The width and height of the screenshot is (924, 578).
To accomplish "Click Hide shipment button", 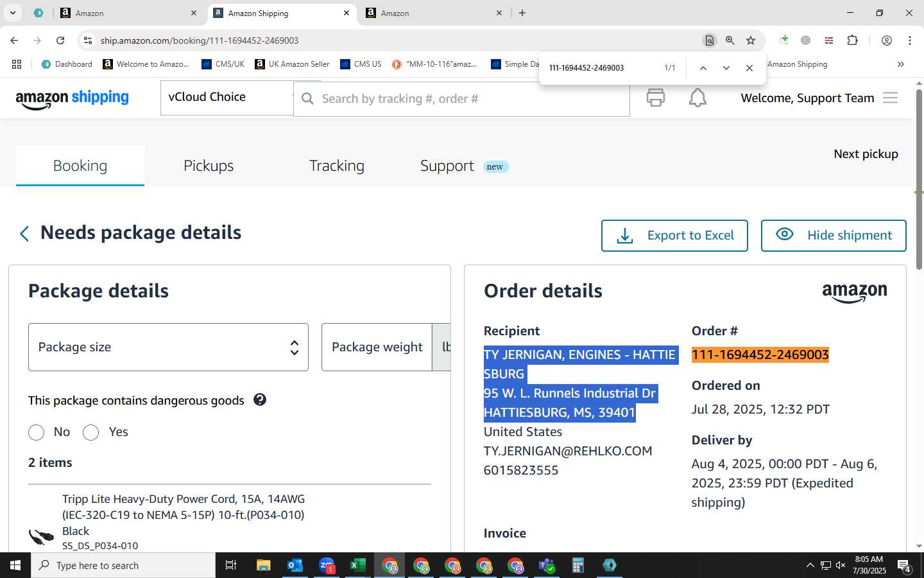I will click(x=834, y=236).
